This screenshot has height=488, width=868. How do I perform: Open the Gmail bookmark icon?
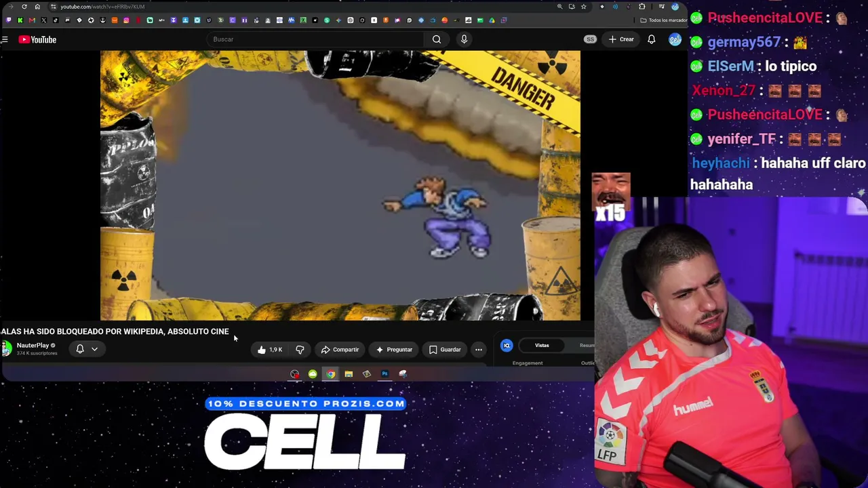(x=32, y=20)
